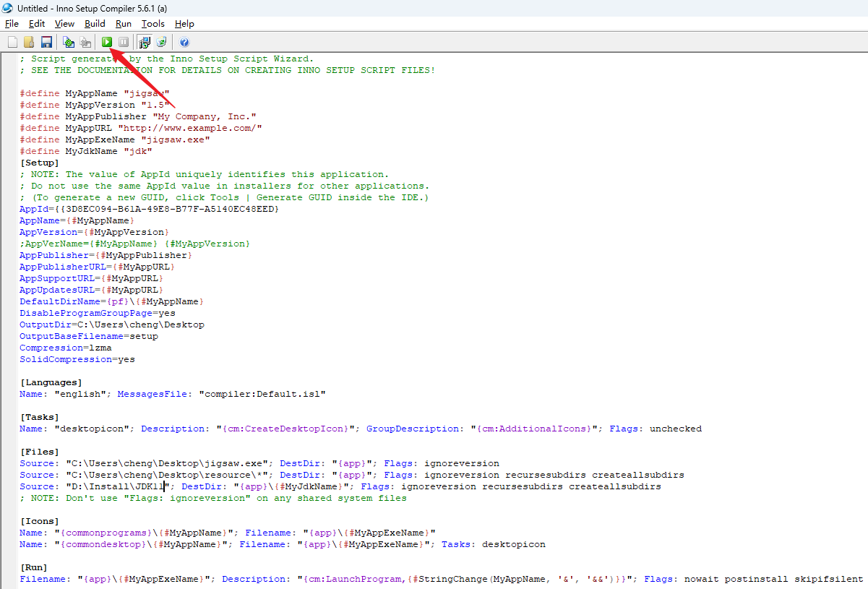This screenshot has width=868, height=589.
Task: Click the "Do not use the same AppId" comment
Action: point(225,186)
